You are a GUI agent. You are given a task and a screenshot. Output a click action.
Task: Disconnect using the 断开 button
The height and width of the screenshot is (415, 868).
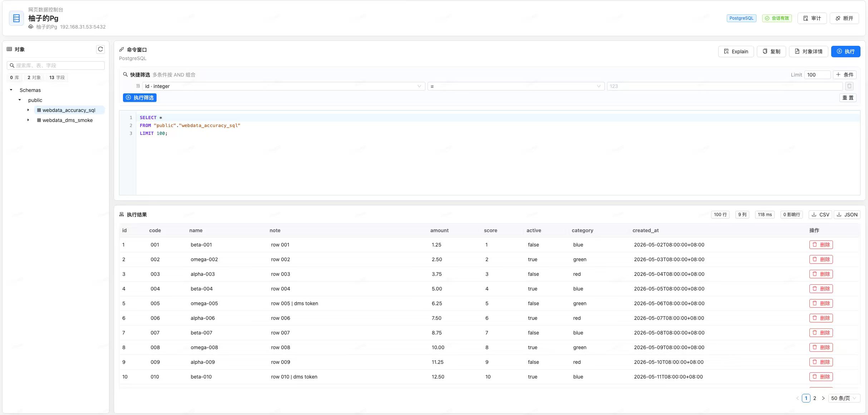pos(844,18)
